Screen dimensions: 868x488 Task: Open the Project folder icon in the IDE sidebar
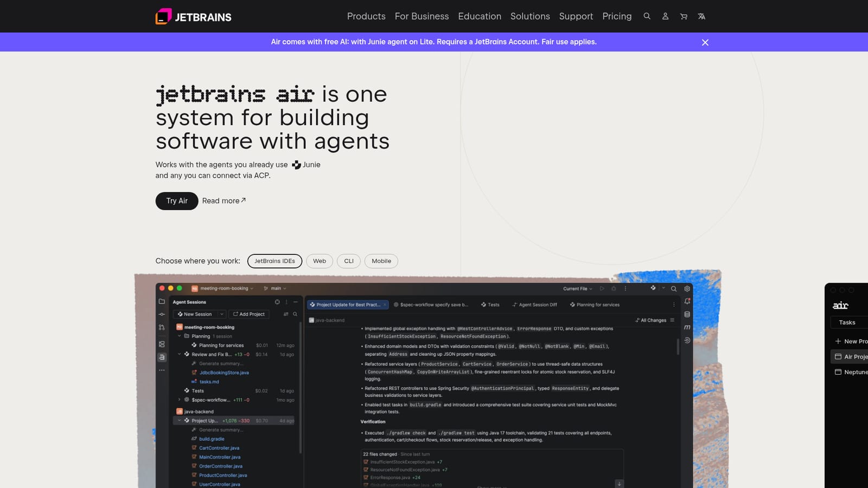(x=162, y=301)
